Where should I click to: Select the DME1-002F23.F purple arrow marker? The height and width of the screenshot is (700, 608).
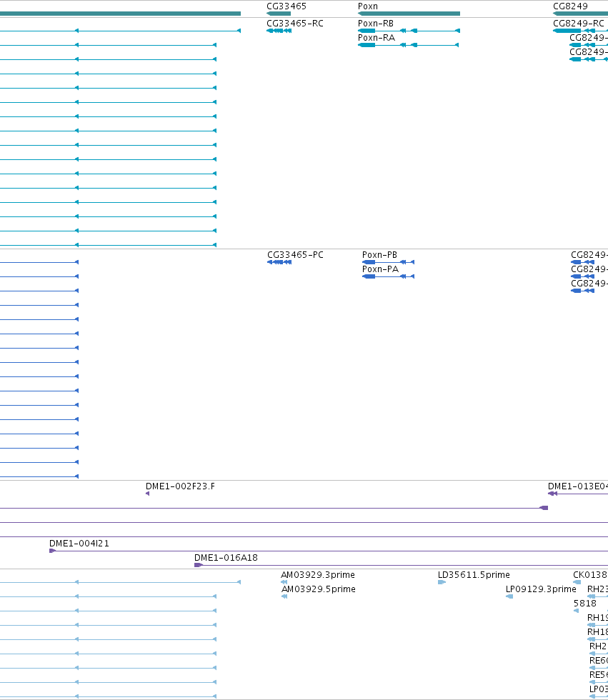coord(148,494)
